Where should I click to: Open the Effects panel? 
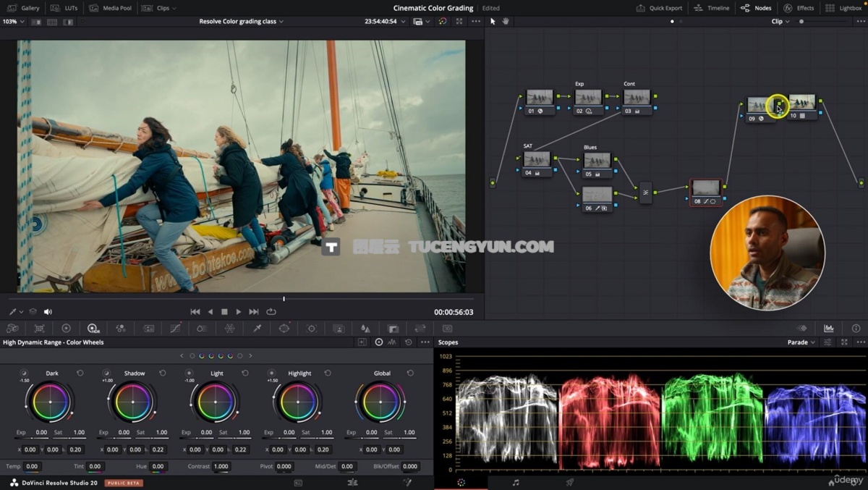[x=799, y=8]
